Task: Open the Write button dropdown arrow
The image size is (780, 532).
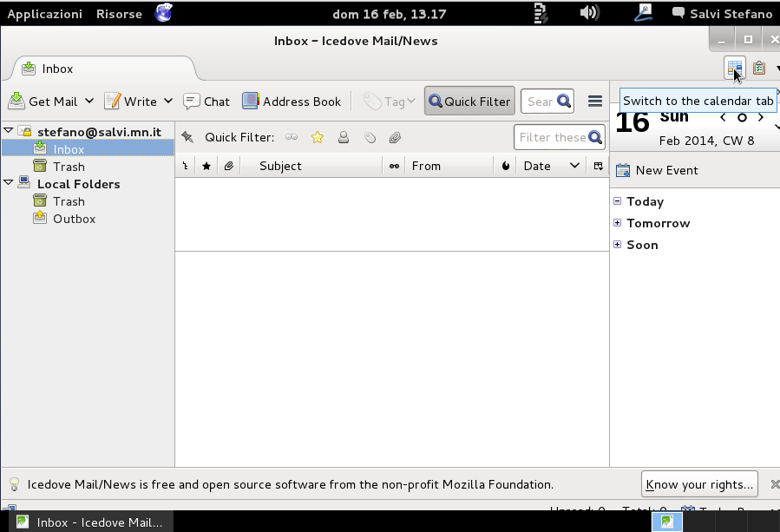Action: [x=168, y=101]
